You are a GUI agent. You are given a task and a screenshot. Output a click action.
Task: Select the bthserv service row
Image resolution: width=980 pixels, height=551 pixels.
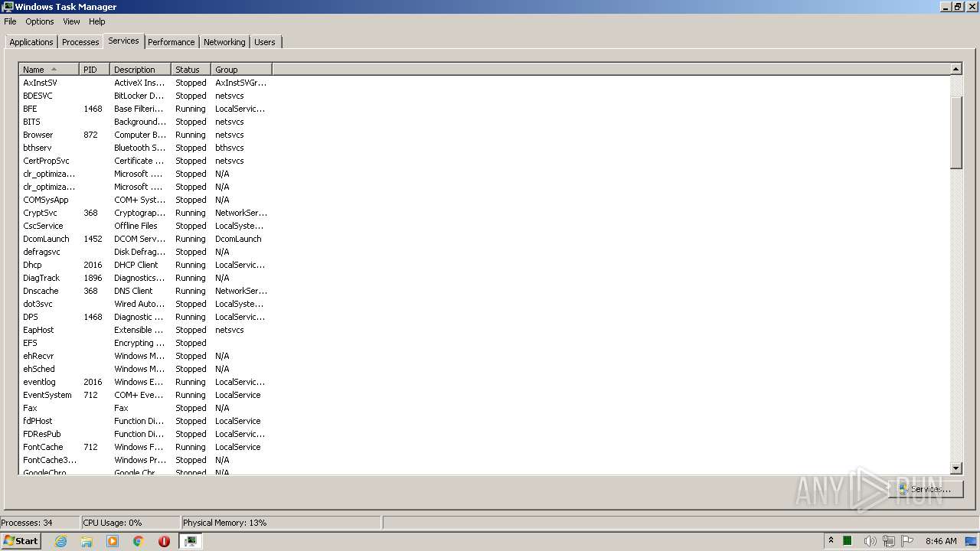coord(145,148)
